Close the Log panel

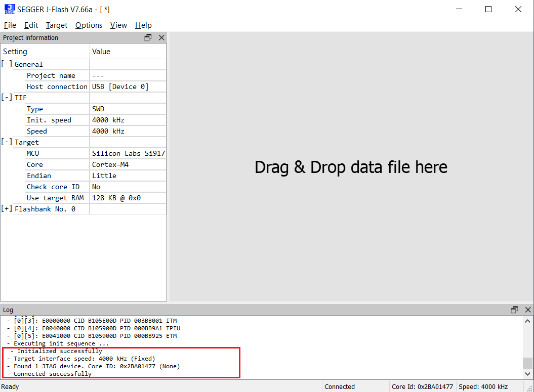point(528,310)
